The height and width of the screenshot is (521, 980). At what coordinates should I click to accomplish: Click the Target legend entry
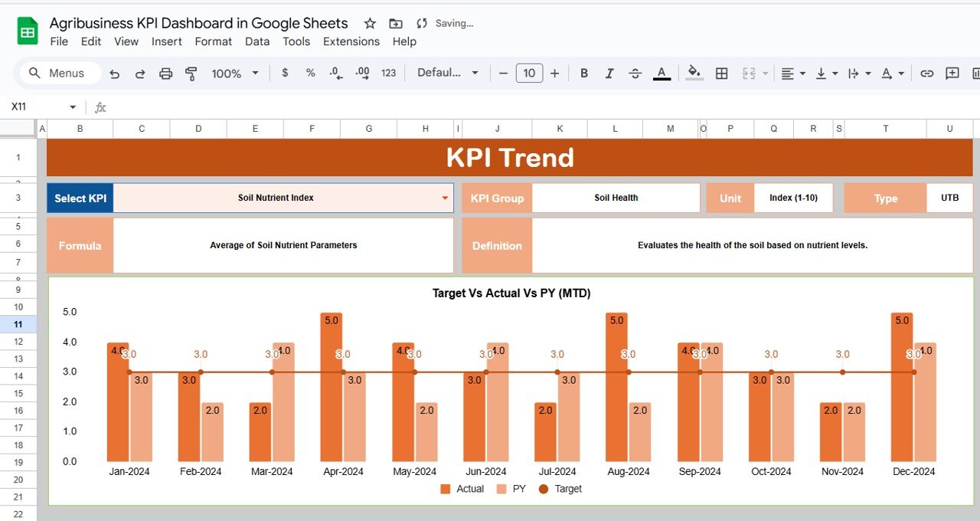(x=560, y=489)
